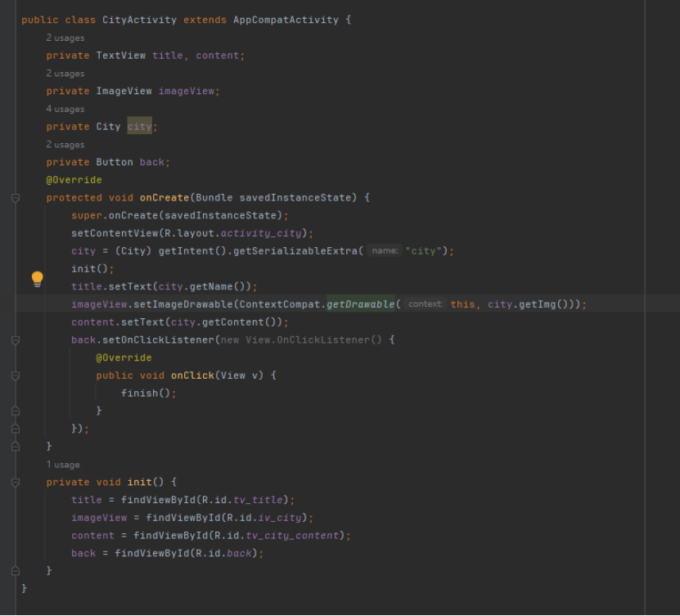Click the onCreate method name in its declaration
Image resolution: width=680 pixels, height=616 pixels.
click(164, 198)
